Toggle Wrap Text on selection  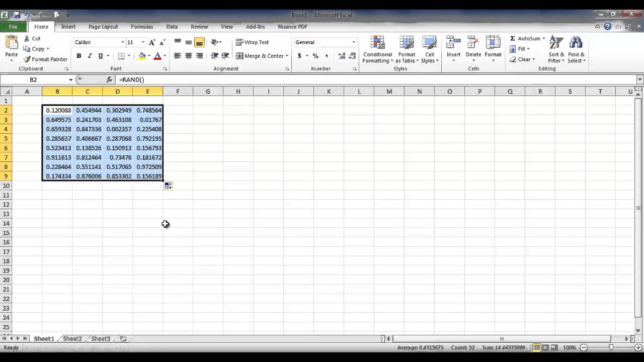(252, 42)
